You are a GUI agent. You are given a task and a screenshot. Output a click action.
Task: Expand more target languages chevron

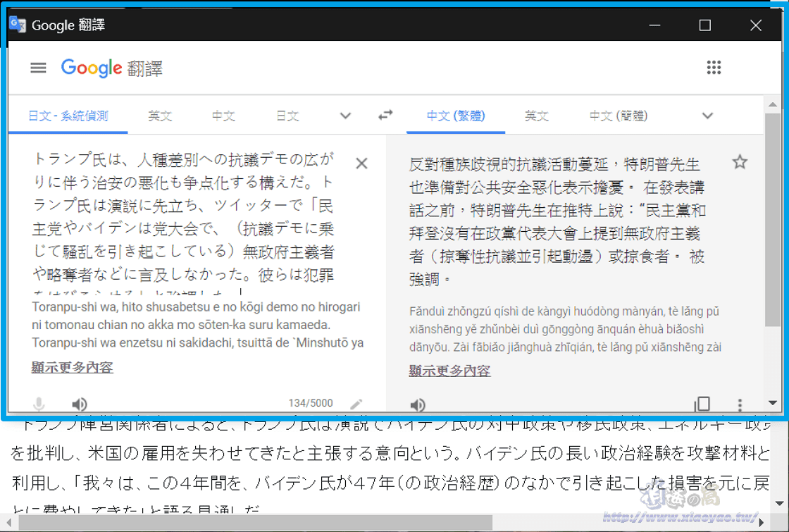click(x=707, y=116)
